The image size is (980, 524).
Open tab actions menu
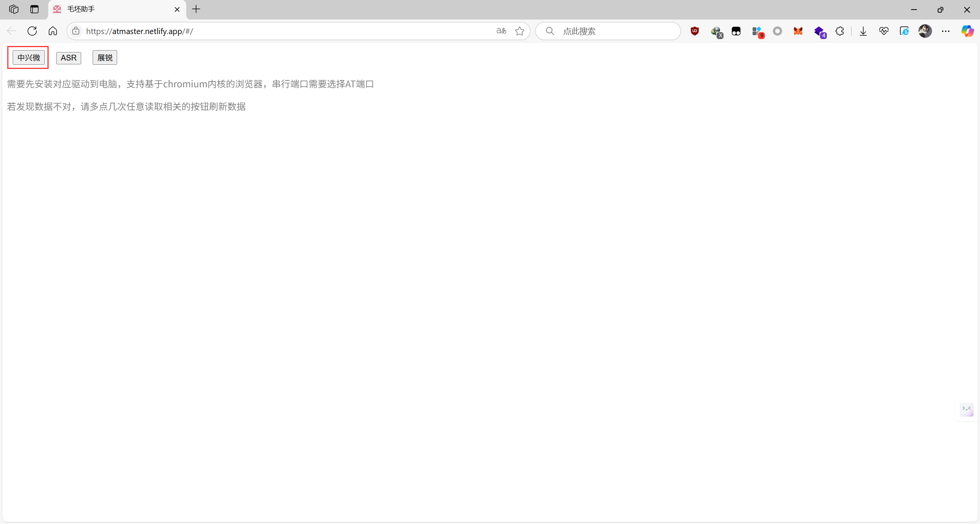pos(34,9)
